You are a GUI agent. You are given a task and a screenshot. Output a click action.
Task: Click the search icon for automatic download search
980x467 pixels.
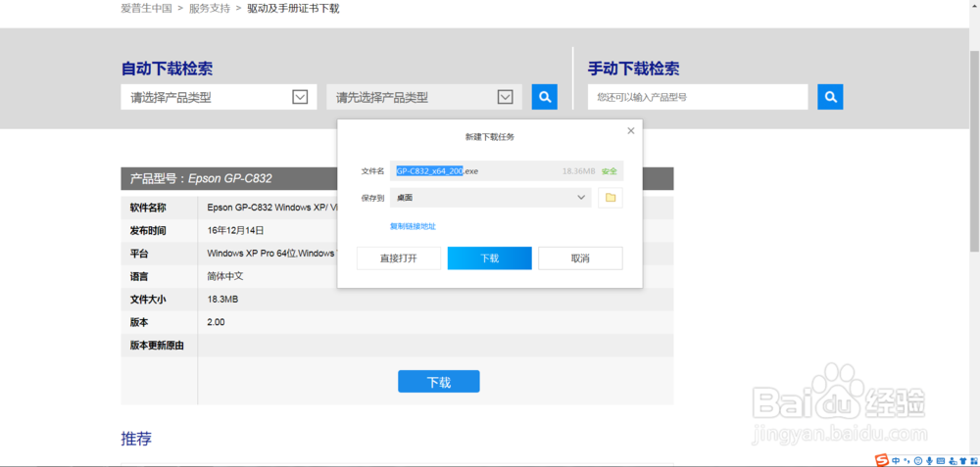(x=544, y=97)
